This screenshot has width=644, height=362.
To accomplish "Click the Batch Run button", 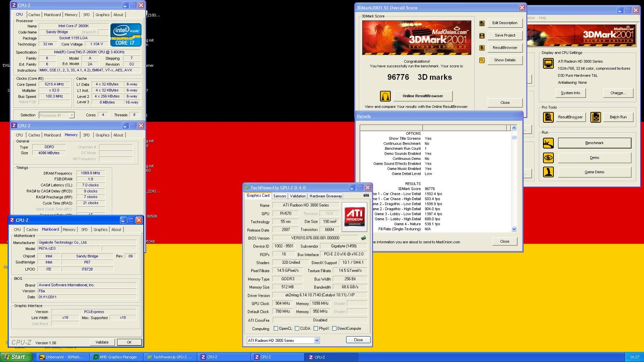I will click(618, 117).
